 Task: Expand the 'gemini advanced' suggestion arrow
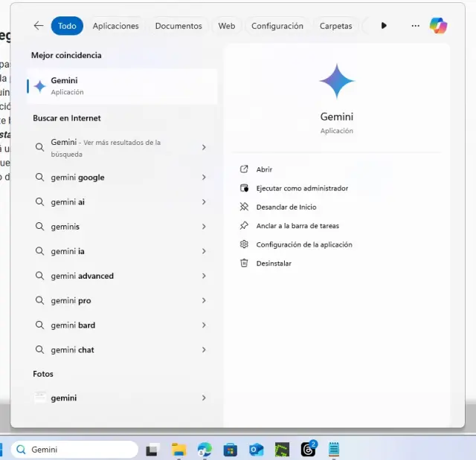pyautogui.click(x=204, y=276)
